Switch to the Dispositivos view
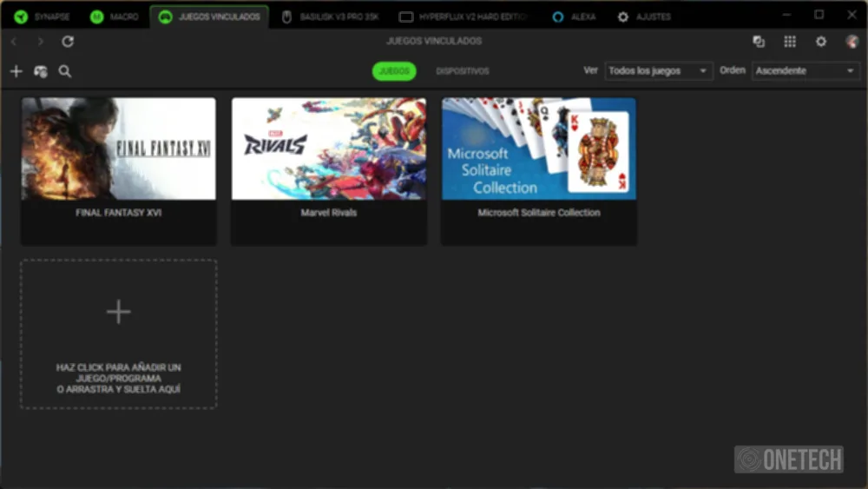The width and height of the screenshot is (868, 489). point(463,71)
